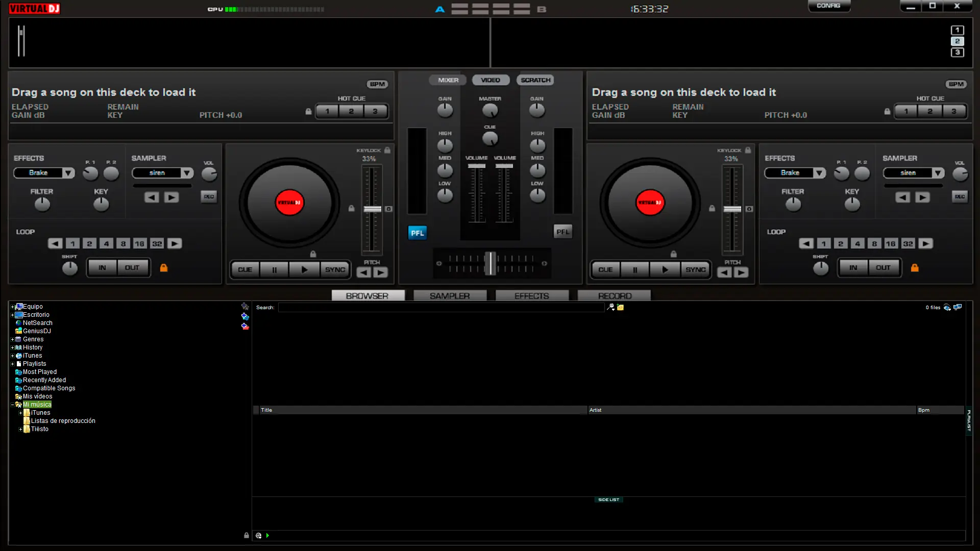Toggle right deck PFL headphone cue
The image size is (980, 551).
(x=562, y=232)
